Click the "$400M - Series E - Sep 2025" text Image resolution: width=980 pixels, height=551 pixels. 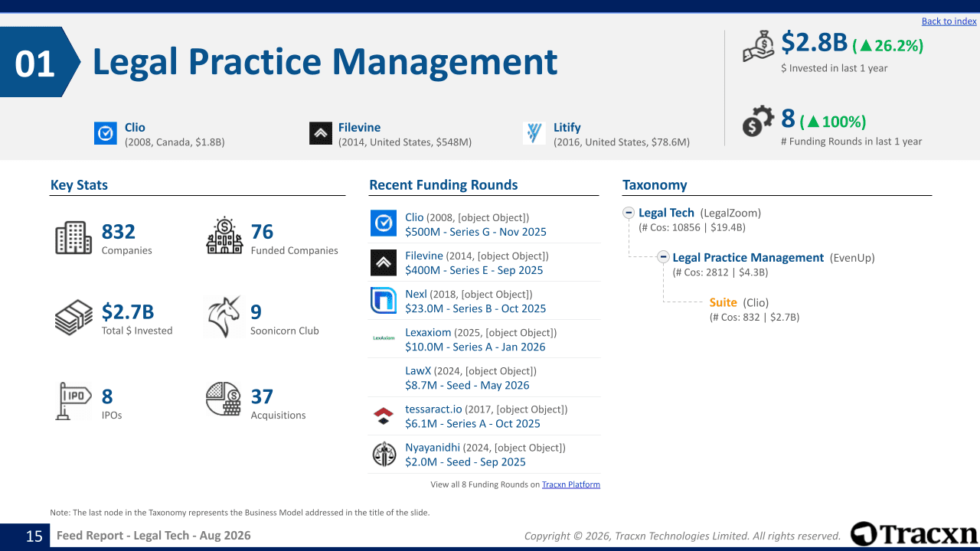coord(474,270)
